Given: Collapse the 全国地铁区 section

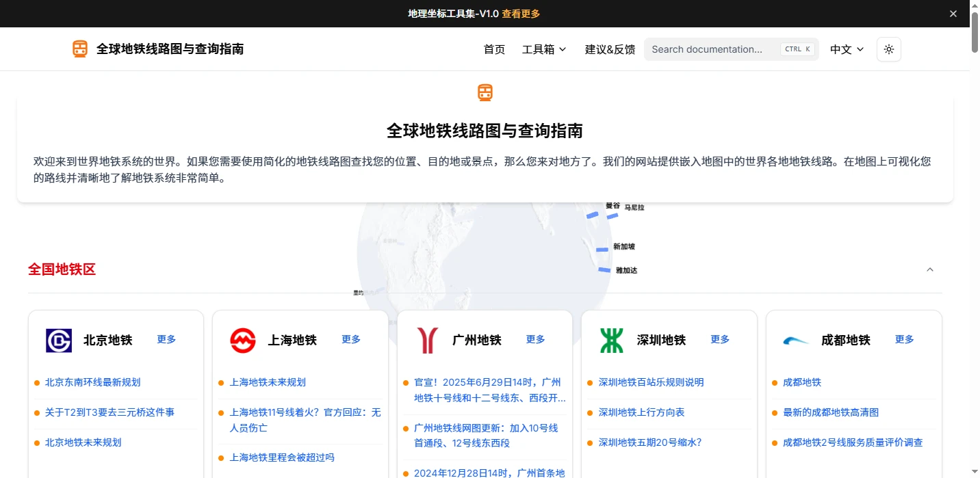Looking at the screenshot, I should (929, 269).
